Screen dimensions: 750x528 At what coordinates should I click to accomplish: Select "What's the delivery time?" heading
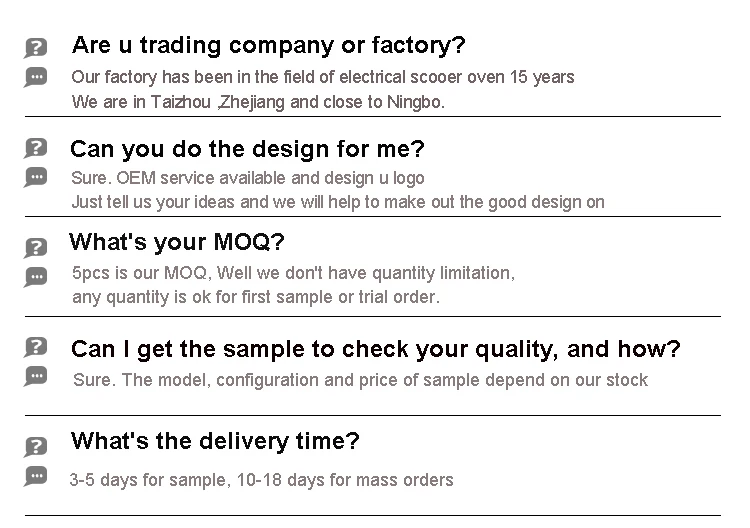(215, 442)
